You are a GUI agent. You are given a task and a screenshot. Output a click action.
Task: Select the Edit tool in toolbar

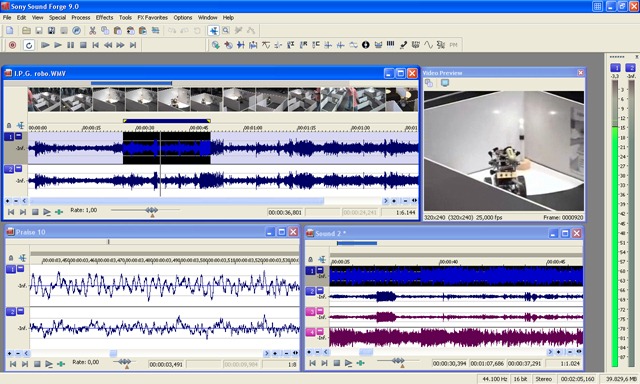(213, 31)
